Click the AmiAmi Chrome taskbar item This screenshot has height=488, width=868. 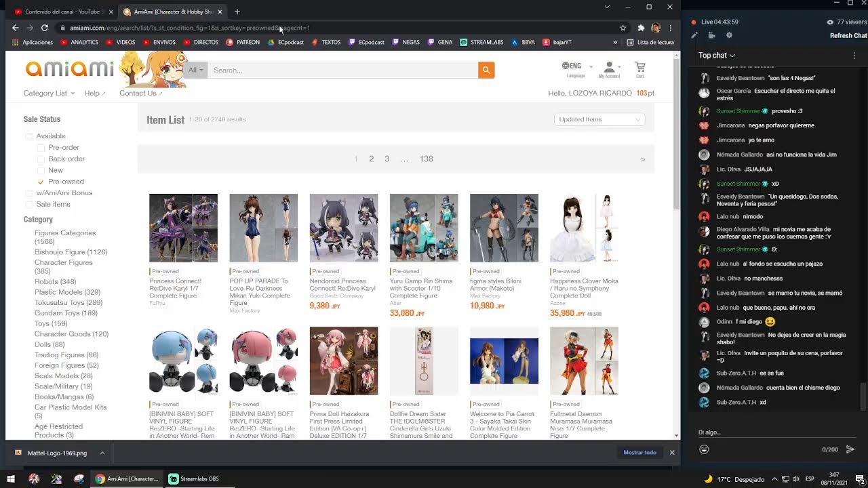tap(127, 479)
